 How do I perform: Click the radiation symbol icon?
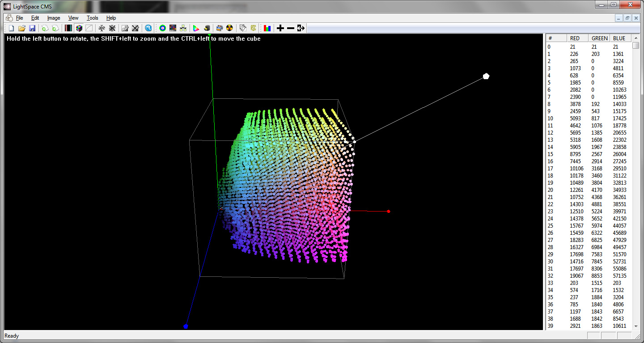tap(230, 28)
